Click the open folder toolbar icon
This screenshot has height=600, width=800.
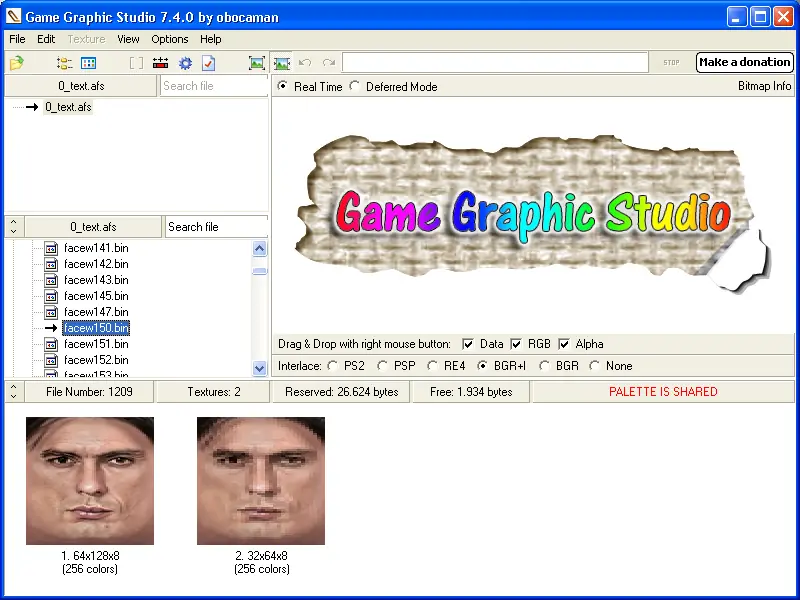tap(16, 63)
